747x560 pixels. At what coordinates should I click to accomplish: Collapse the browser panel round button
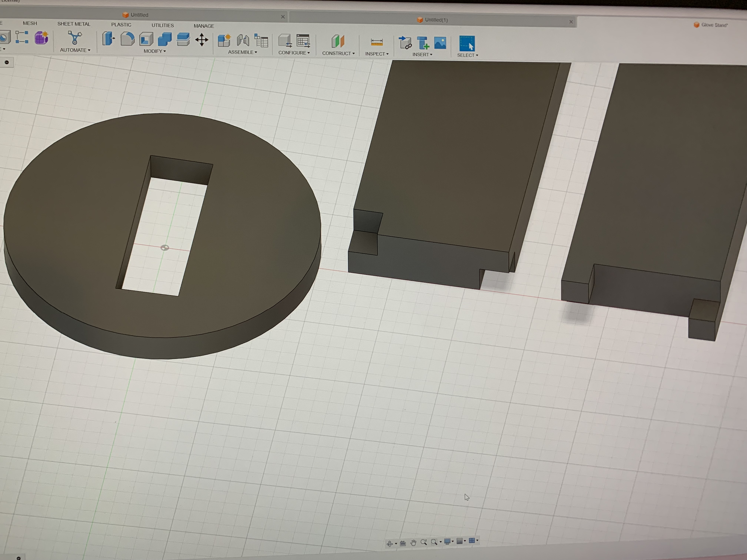click(x=7, y=62)
